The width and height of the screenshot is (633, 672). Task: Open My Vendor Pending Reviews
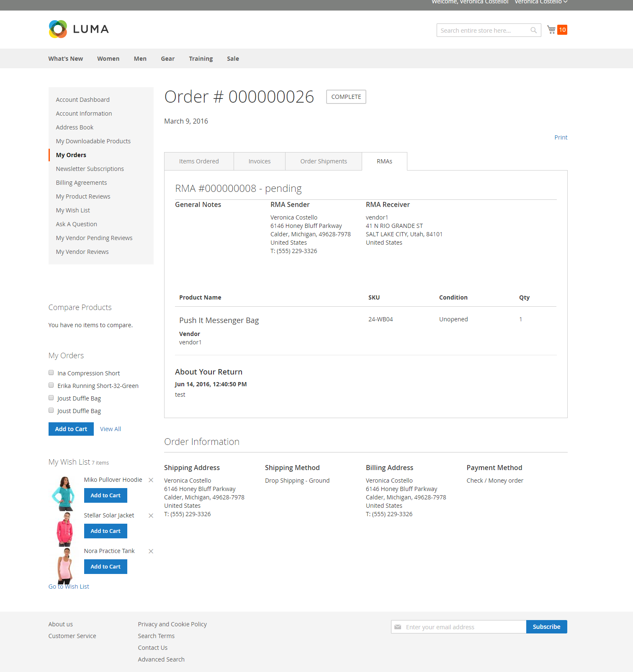pyautogui.click(x=94, y=238)
